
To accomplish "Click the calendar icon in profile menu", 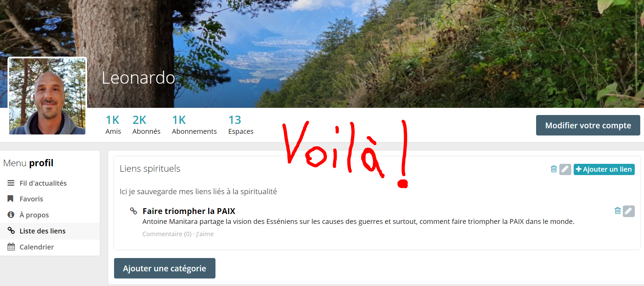I will pos(11,247).
